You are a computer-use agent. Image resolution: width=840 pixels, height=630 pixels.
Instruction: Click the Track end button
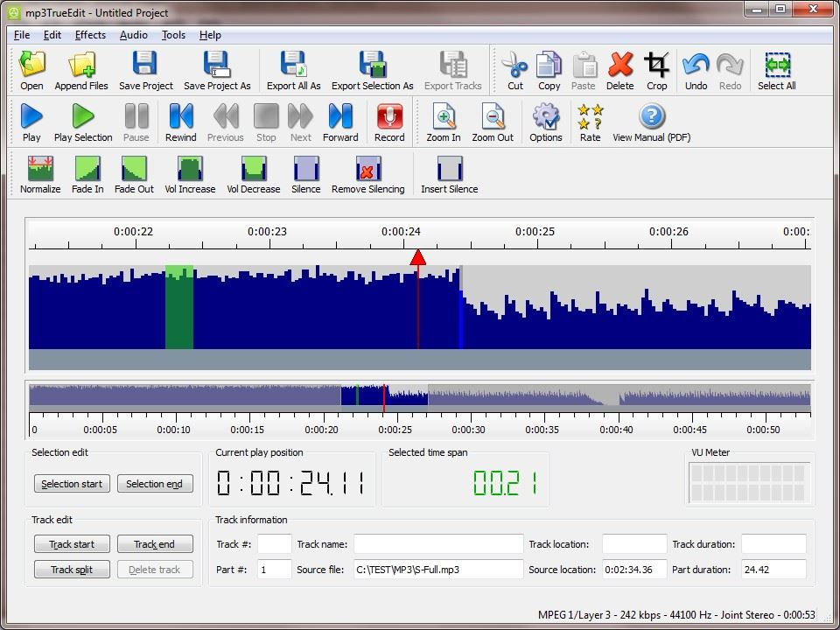[x=155, y=544]
